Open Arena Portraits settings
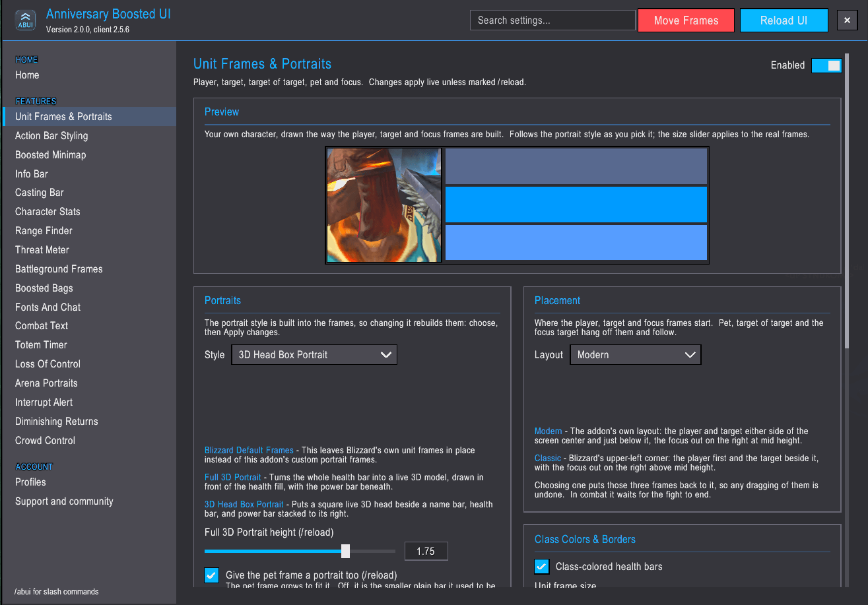868x605 pixels. tap(46, 383)
